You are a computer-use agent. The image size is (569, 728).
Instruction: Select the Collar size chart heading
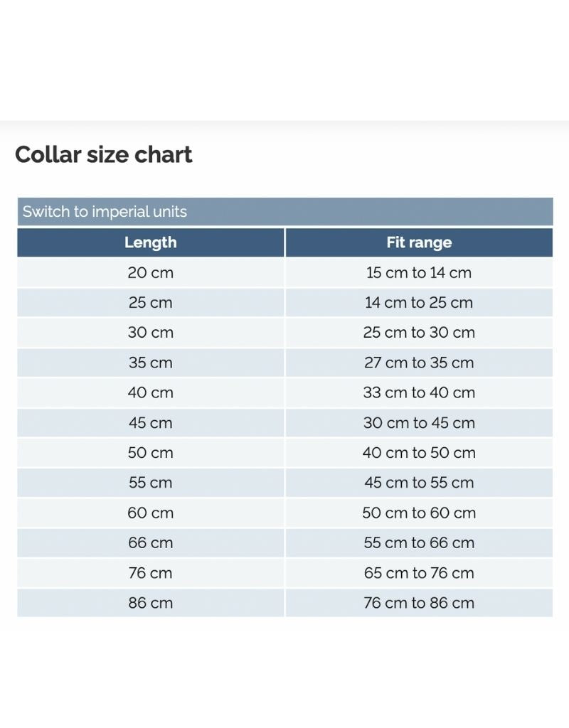click(x=104, y=155)
